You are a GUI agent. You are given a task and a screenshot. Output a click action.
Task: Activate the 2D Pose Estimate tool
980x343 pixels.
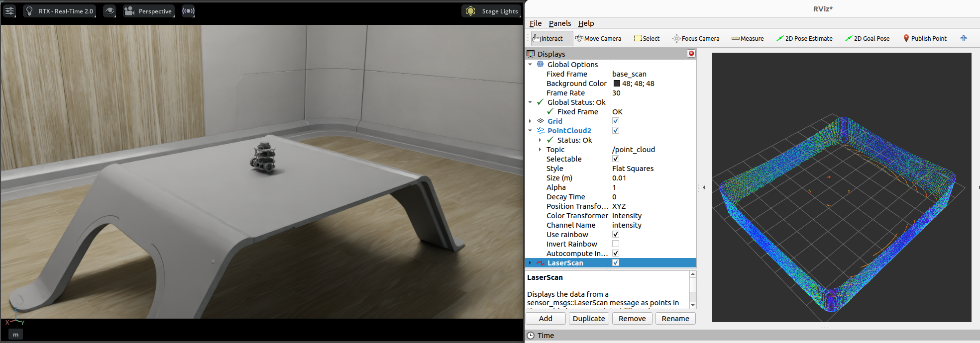pos(804,38)
